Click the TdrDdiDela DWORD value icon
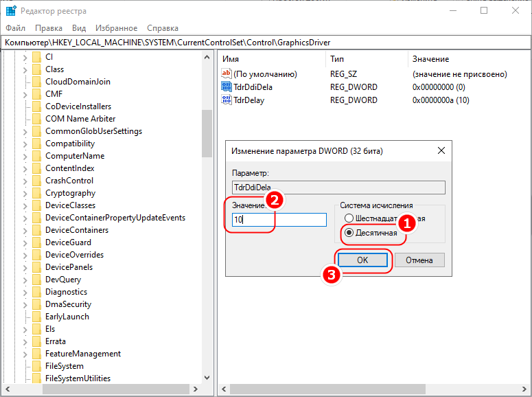Image resolution: width=532 pixels, height=397 pixels. (227, 87)
